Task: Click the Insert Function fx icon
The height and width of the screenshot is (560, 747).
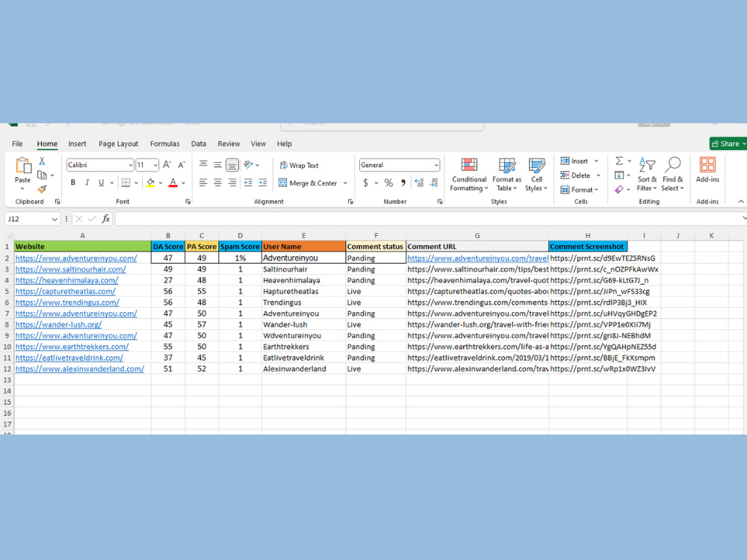Action: (x=106, y=219)
